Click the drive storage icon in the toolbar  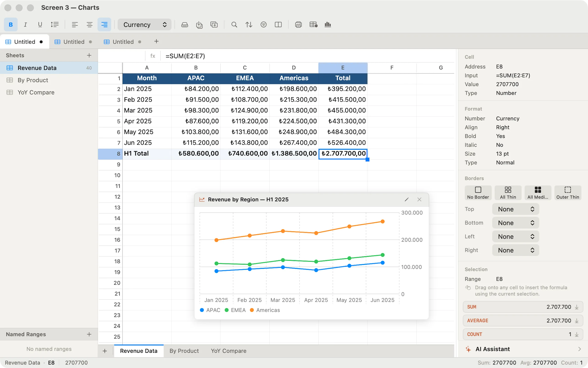pos(185,25)
